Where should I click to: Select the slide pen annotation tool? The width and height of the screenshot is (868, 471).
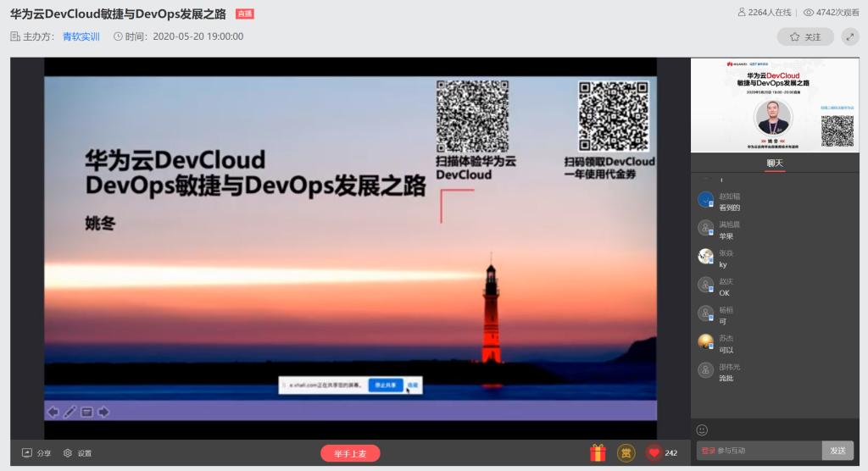(x=70, y=413)
